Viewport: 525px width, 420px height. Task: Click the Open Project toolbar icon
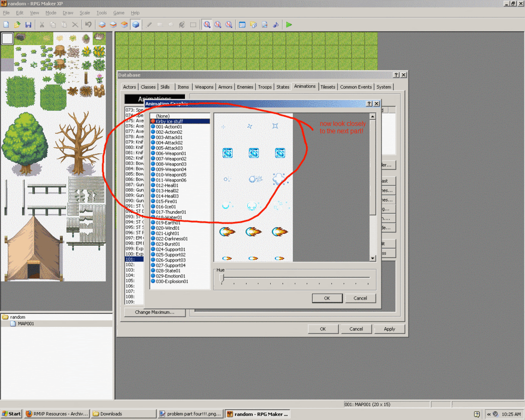tap(17, 25)
